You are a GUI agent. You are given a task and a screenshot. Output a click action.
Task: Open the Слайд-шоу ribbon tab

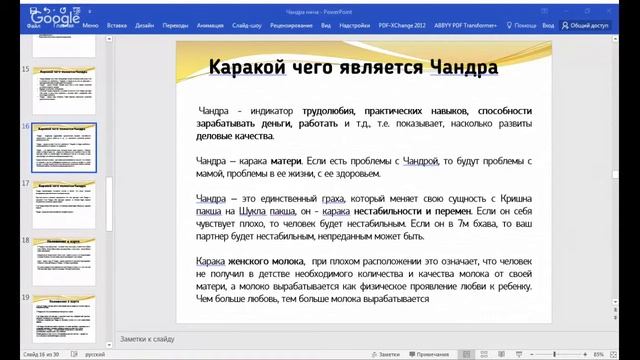tap(247, 25)
